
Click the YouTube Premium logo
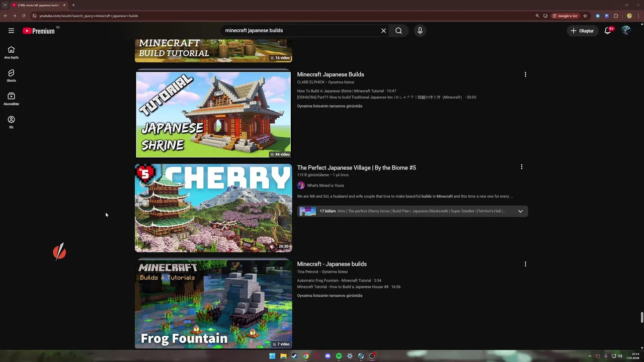pyautogui.click(x=39, y=31)
